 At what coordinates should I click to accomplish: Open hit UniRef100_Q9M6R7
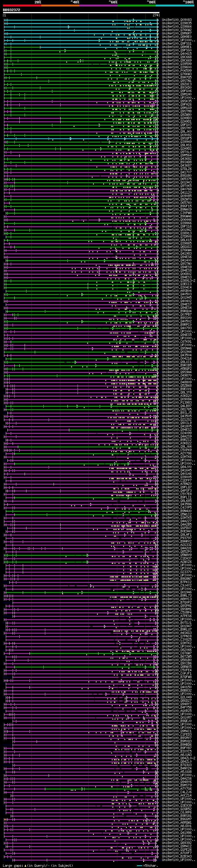(177, 33)
